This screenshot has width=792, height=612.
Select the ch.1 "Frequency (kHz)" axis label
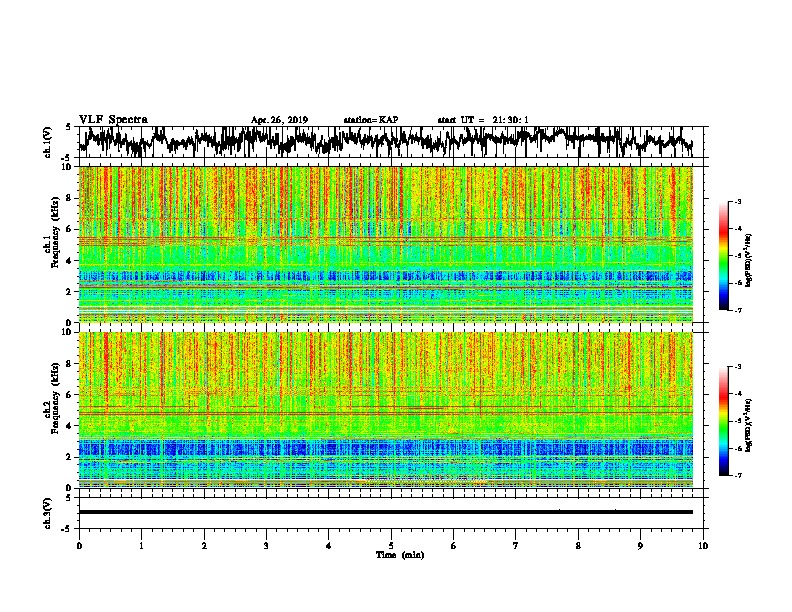[x=55, y=232]
